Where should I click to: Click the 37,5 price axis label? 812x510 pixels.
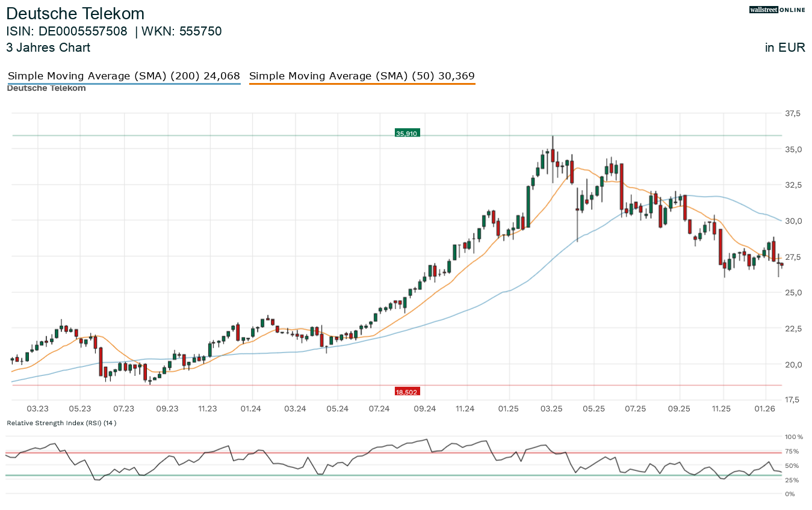coord(793,113)
